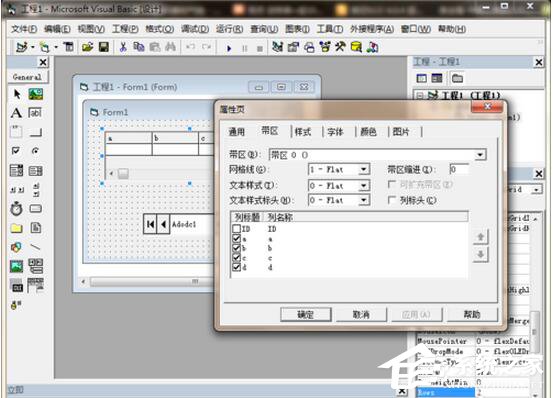Click the grid control's horizontal scrollbar thumb
The height and width of the screenshot is (398, 553).
123,173
